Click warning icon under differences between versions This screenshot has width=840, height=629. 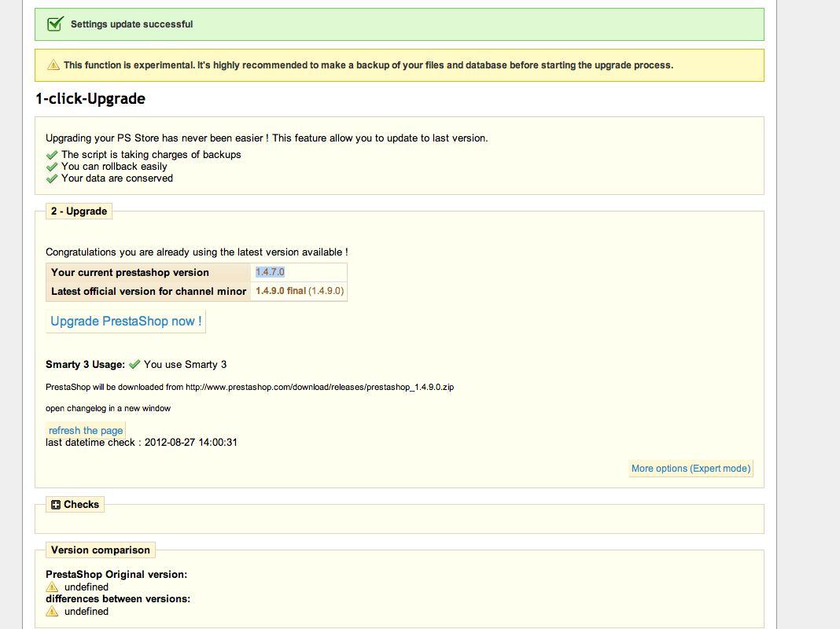click(x=52, y=612)
